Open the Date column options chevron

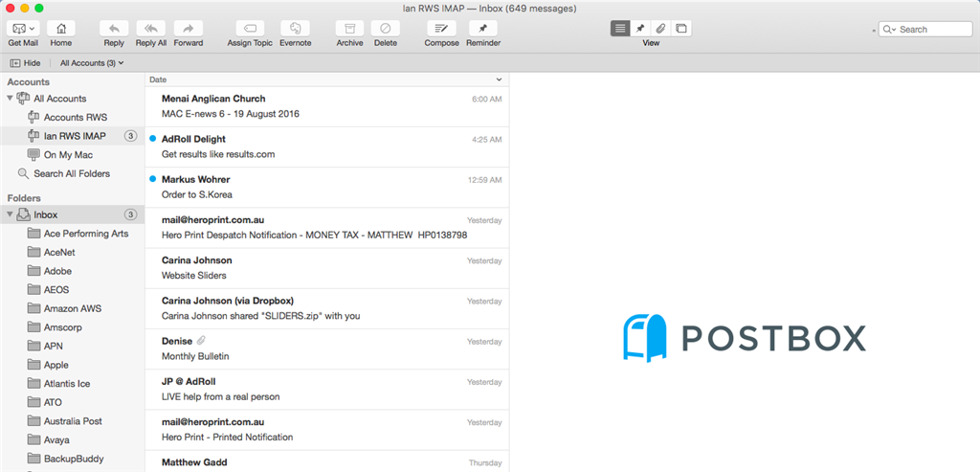499,80
